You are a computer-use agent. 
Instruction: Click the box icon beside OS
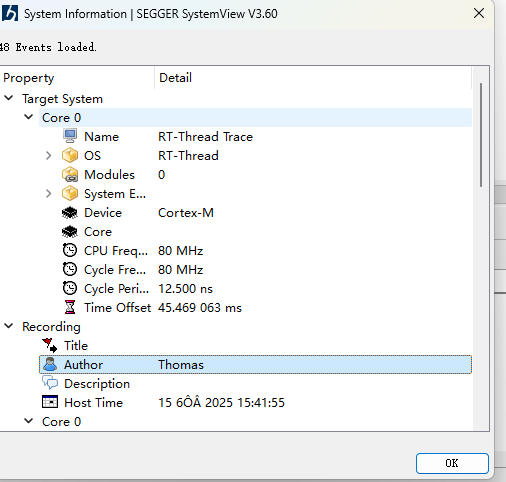click(x=70, y=155)
